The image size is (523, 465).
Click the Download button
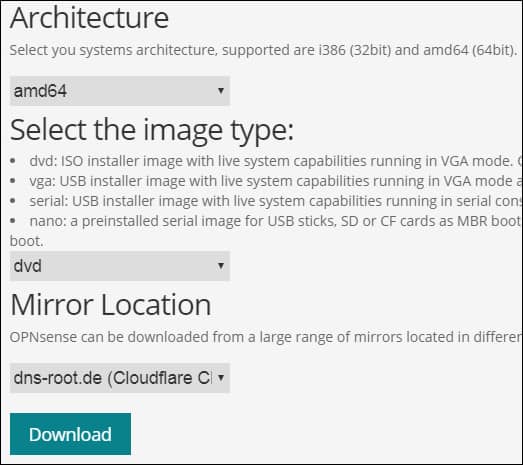(x=70, y=434)
